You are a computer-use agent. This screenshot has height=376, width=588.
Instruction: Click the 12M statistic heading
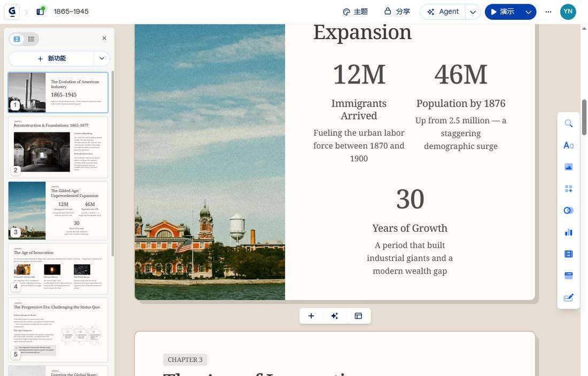pyautogui.click(x=359, y=74)
